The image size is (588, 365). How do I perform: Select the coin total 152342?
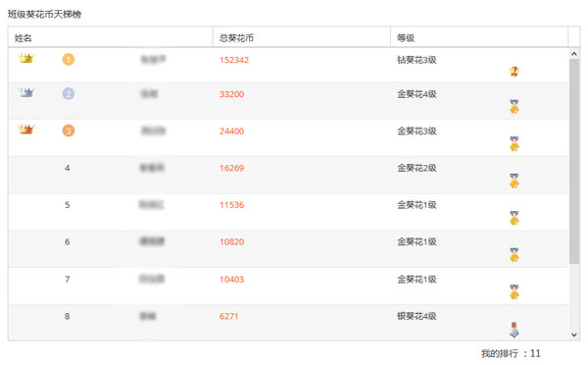pyautogui.click(x=234, y=60)
